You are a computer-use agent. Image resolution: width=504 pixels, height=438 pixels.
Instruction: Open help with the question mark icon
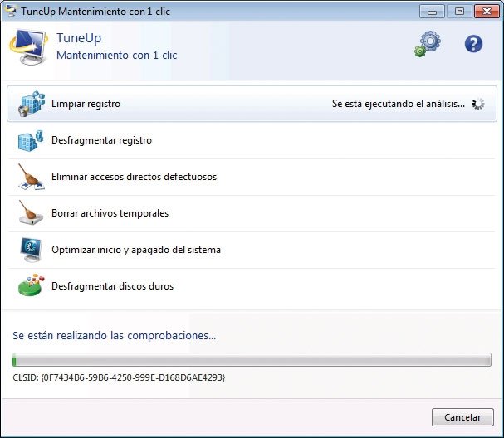pos(473,44)
